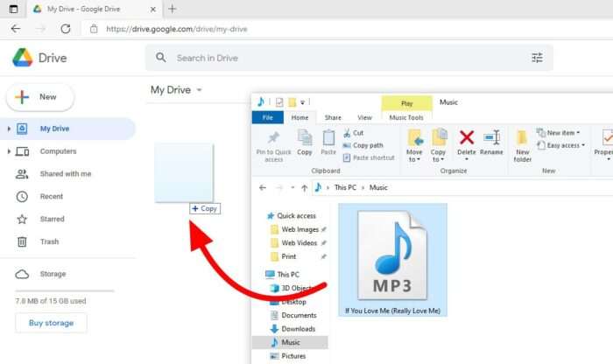The image size is (613, 364).
Task: Type in the Search in Drive field
Action: click(x=349, y=58)
